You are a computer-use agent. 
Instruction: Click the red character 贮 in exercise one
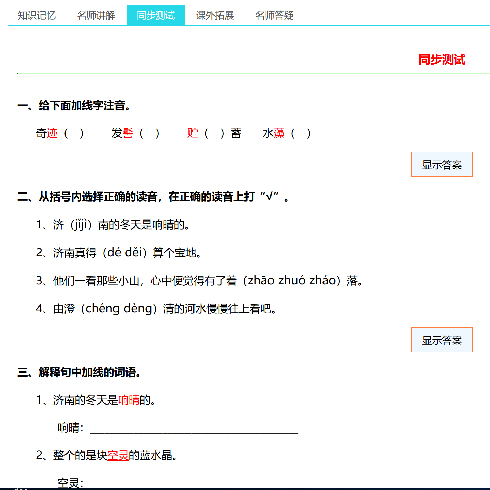pyautogui.click(x=192, y=133)
